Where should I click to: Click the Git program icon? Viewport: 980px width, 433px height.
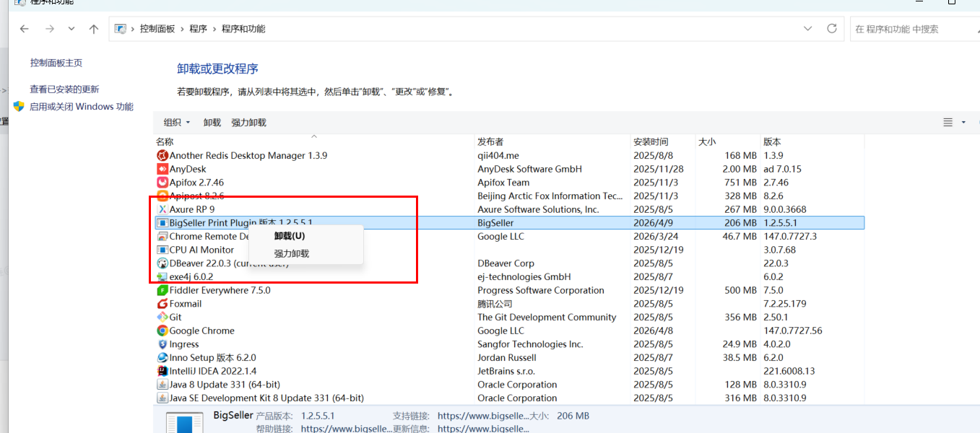pyautogui.click(x=162, y=318)
